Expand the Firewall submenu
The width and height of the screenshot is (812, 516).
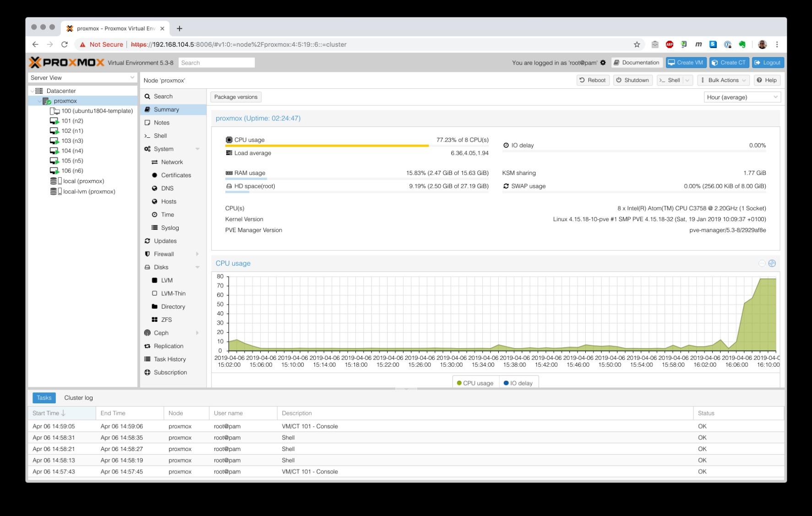point(197,254)
